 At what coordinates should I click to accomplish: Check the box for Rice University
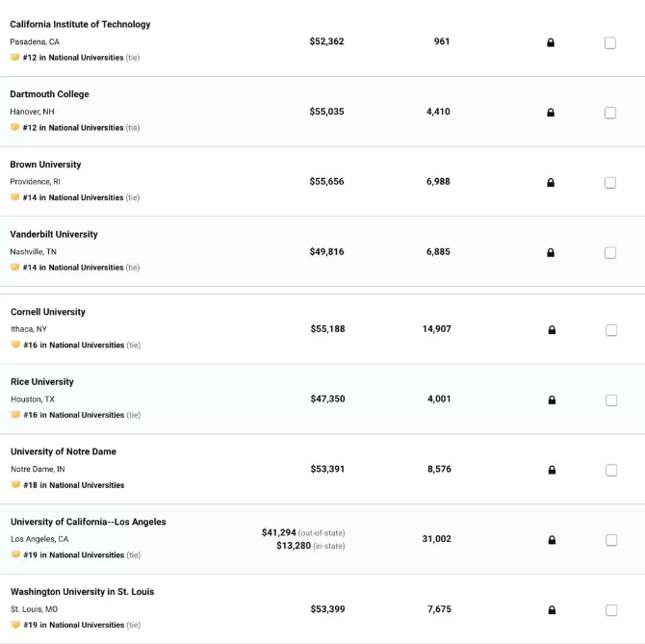(x=611, y=400)
